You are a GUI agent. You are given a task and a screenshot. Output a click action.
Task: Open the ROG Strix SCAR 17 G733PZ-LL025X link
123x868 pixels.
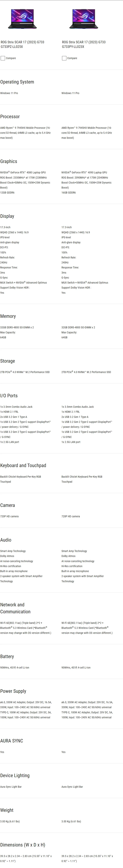[22, 45]
